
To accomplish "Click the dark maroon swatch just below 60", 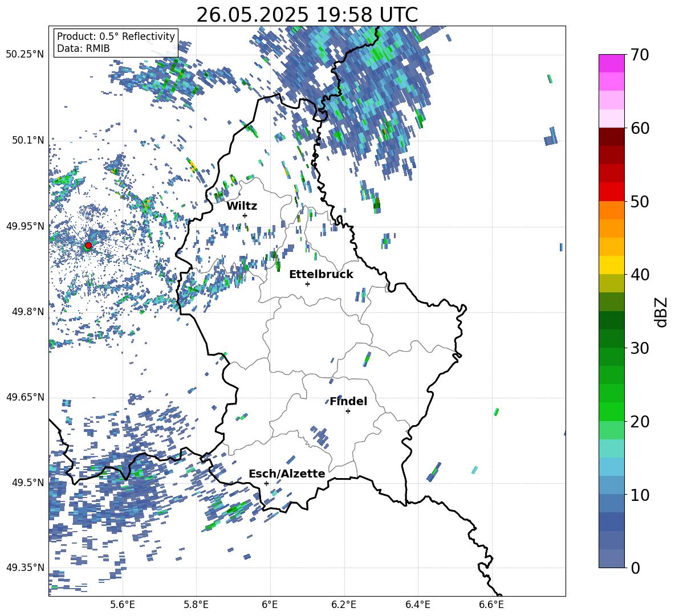I will 611,137.
